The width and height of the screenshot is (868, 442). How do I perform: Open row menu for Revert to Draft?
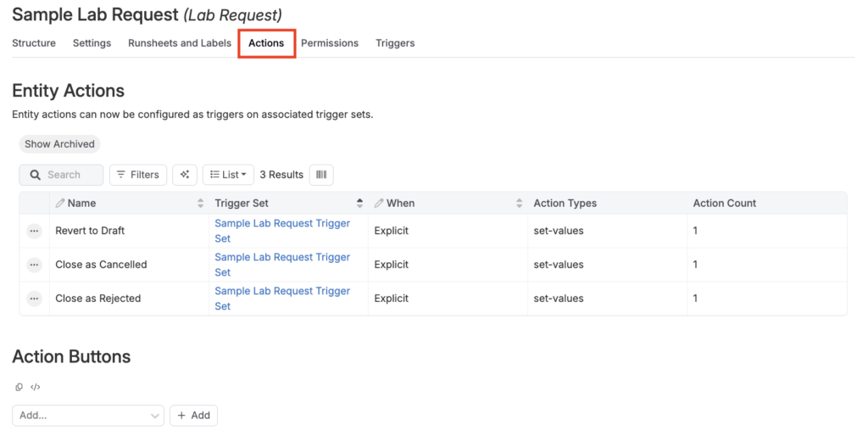point(34,231)
